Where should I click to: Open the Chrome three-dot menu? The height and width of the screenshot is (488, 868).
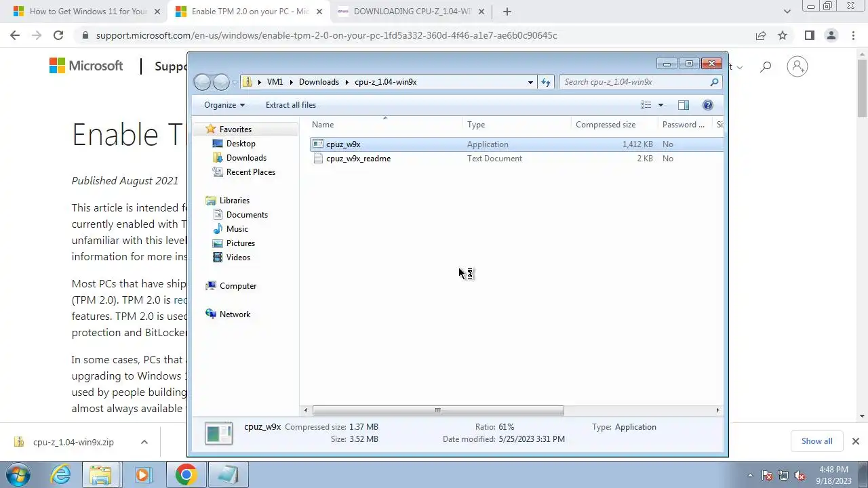coord(853,35)
